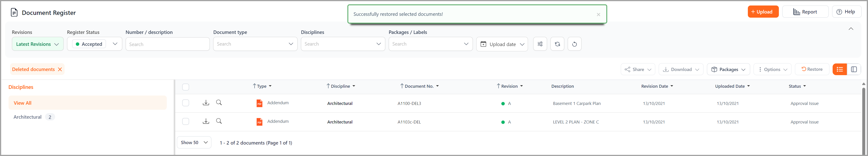Select the Architectural discipline filter
Viewport: 868px width, 156px height.
click(28, 117)
